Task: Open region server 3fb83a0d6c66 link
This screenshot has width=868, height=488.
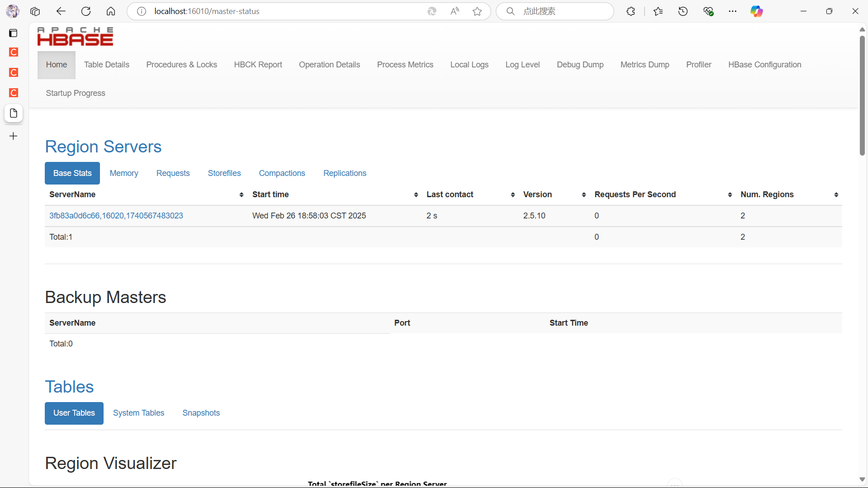Action: click(116, 216)
